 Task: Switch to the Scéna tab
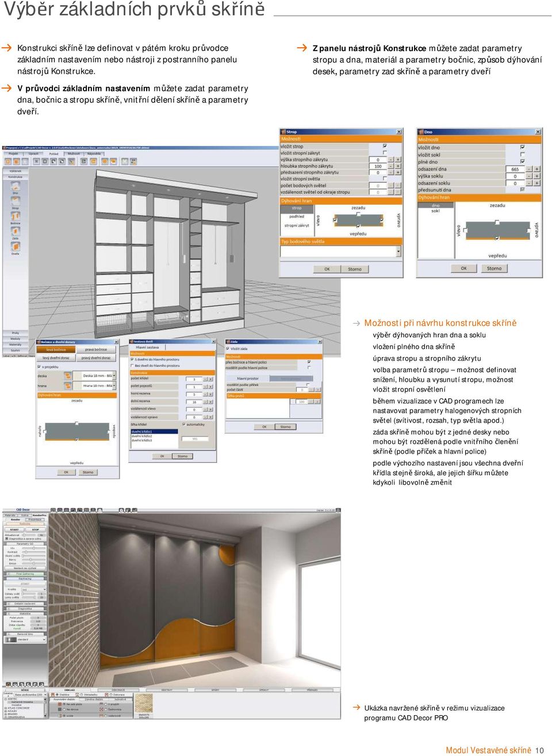[x=24, y=515]
